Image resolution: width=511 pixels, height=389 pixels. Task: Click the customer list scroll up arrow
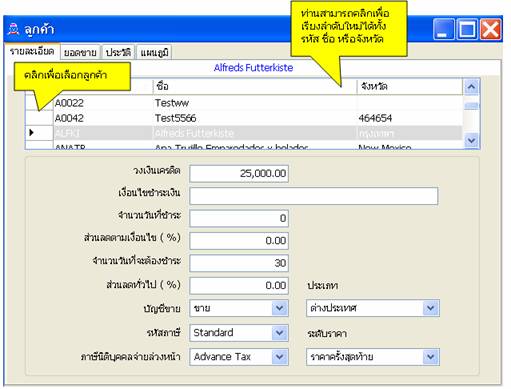tap(471, 87)
